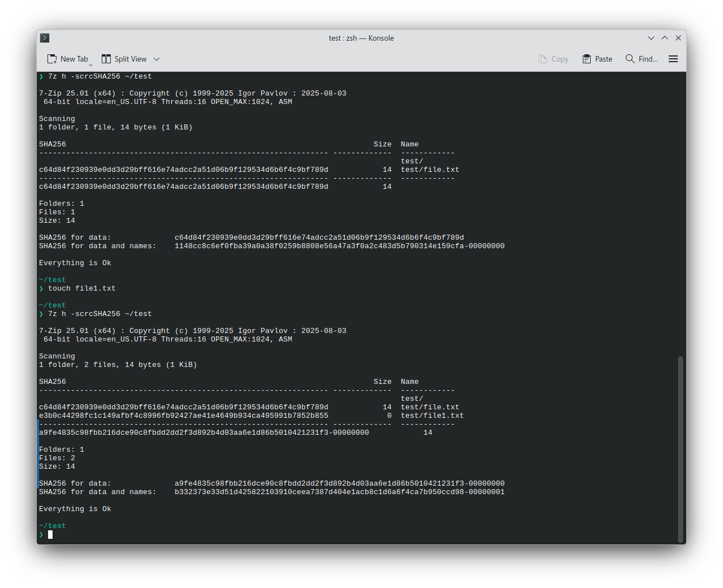Viewport: 723px width, 588px height.
Task: Click the Konsole terminal icon in title bar
Action: coord(45,38)
